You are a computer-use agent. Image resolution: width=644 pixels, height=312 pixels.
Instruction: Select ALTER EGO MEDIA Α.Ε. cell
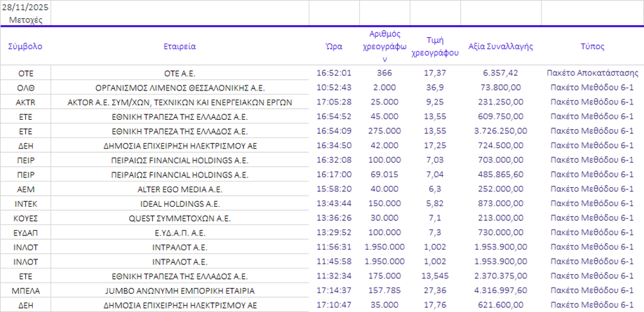point(180,190)
